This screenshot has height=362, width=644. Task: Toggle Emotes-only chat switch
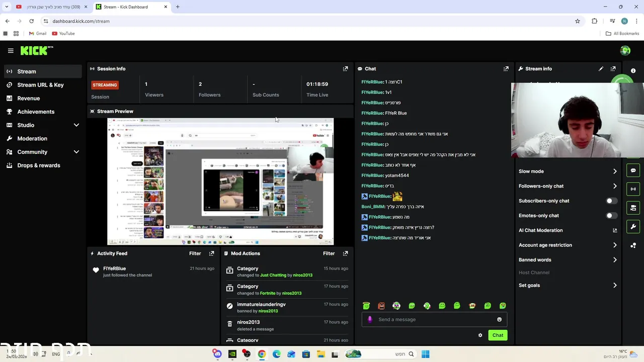coord(611,216)
